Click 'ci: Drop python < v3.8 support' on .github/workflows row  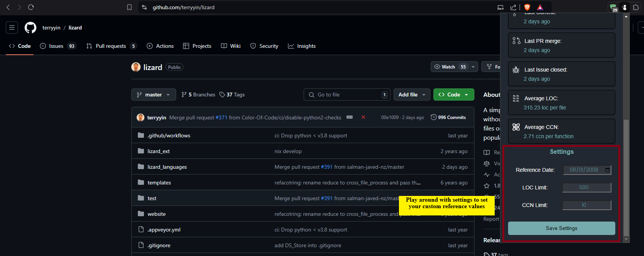pyautogui.click(x=311, y=135)
